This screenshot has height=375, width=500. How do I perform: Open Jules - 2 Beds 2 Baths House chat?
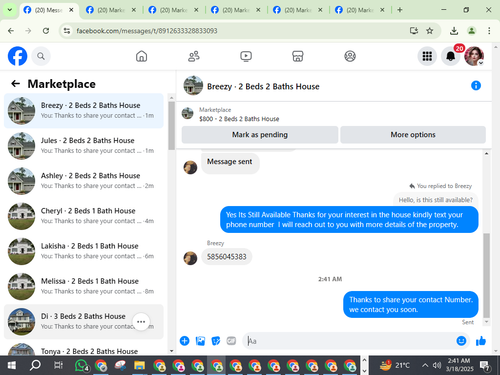[84, 146]
